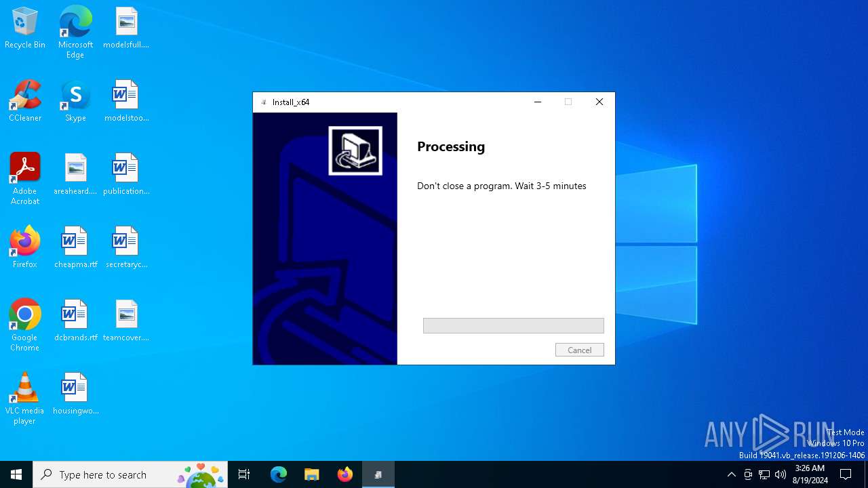Click the taskbar search box
The image size is (868, 488).
(x=130, y=474)
